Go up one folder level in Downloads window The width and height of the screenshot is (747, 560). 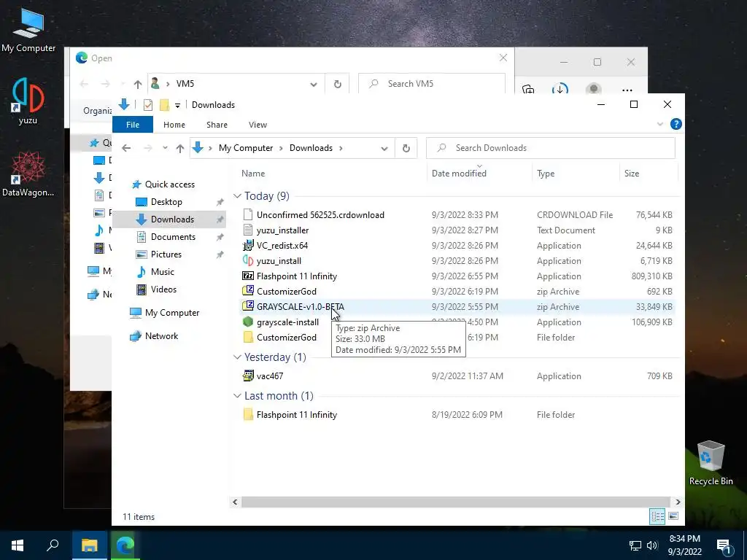(x=179, y=148)
